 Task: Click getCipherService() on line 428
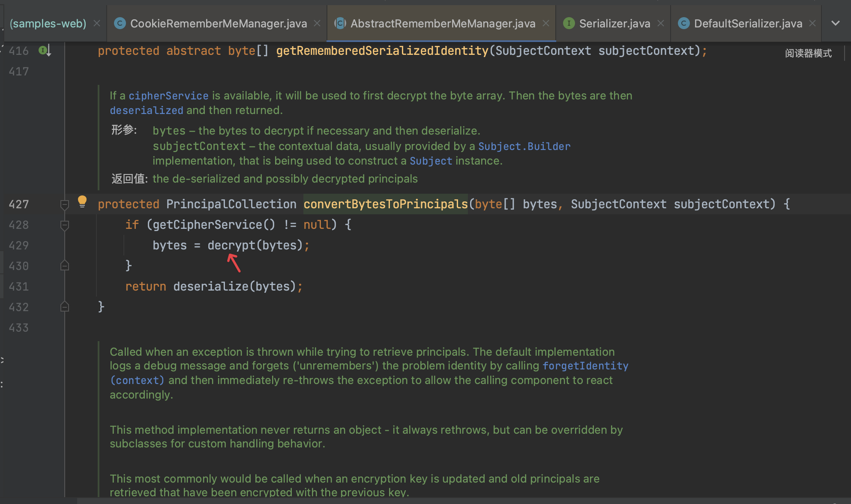pos(214,225)
